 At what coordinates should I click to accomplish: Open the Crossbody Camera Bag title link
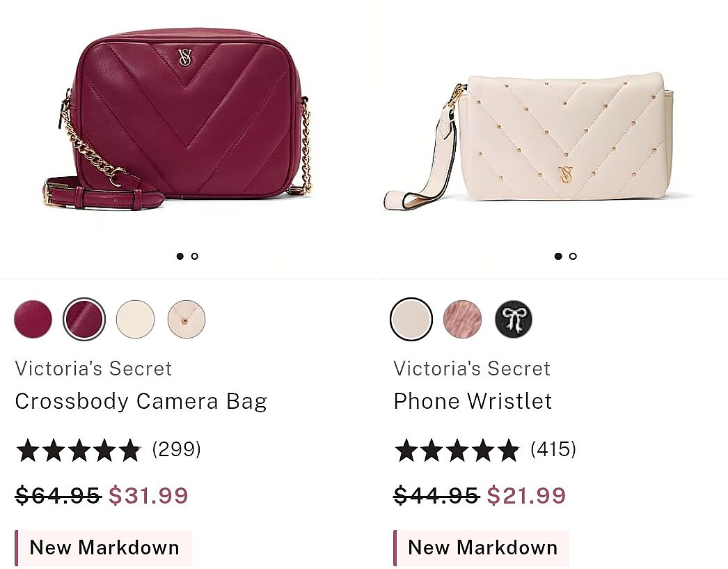[141, 401]
